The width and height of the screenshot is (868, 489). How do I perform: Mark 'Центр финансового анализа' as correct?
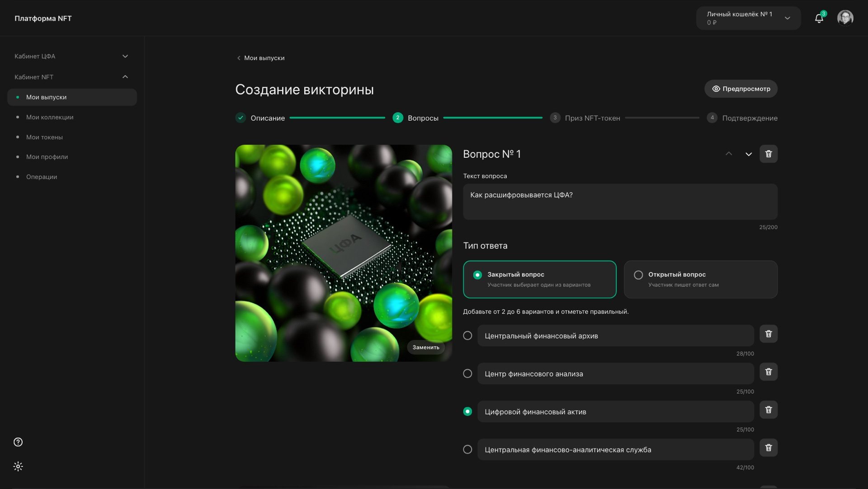coord(467,374)
